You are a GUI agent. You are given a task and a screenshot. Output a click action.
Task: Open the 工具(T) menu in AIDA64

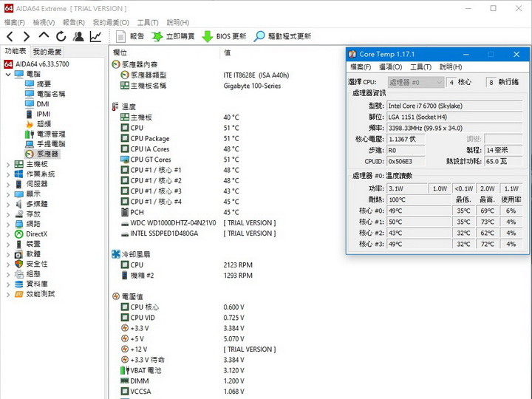pos(148,22)
